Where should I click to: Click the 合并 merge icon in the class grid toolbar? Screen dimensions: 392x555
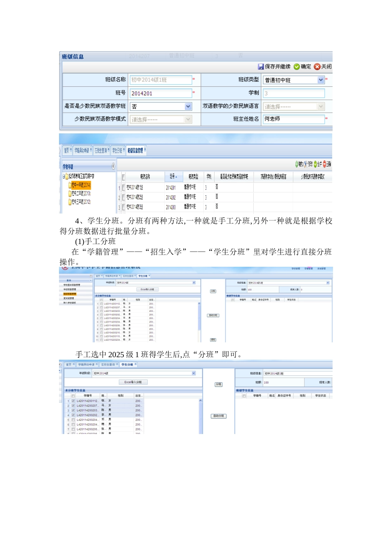(315, 164)
